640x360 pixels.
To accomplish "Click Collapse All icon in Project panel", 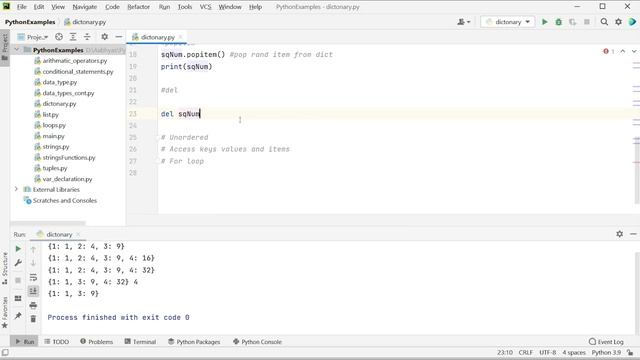I will tap(87, 37).
